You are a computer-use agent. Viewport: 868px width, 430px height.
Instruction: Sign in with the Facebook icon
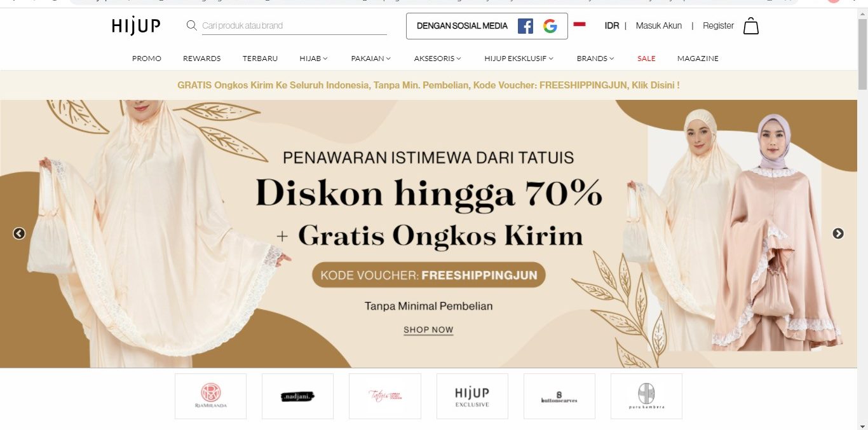click(x=525, y=26)
